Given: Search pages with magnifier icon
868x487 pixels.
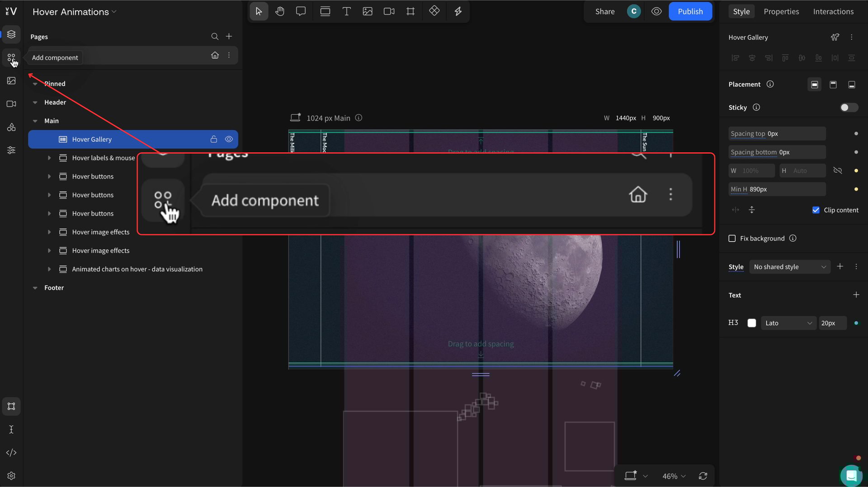Looking at the screenshot, I should 215,37.
